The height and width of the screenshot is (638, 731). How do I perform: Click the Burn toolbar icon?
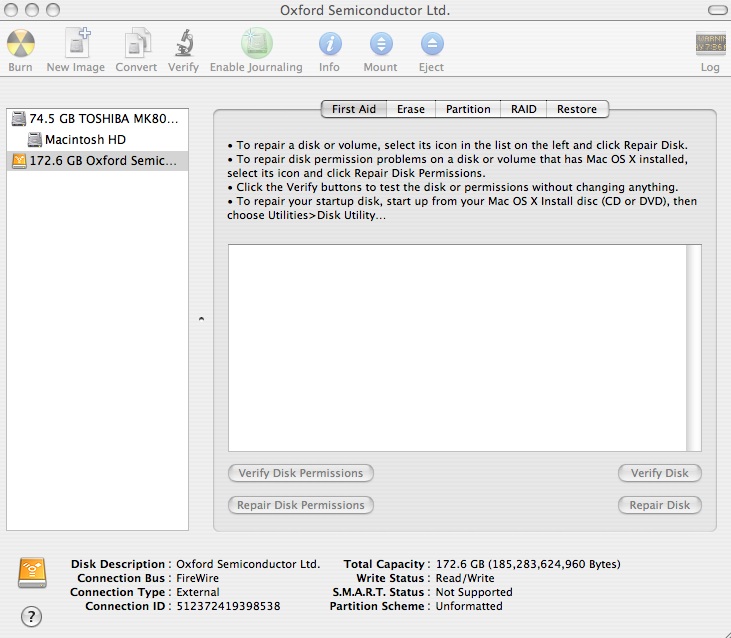pos(21,44)
